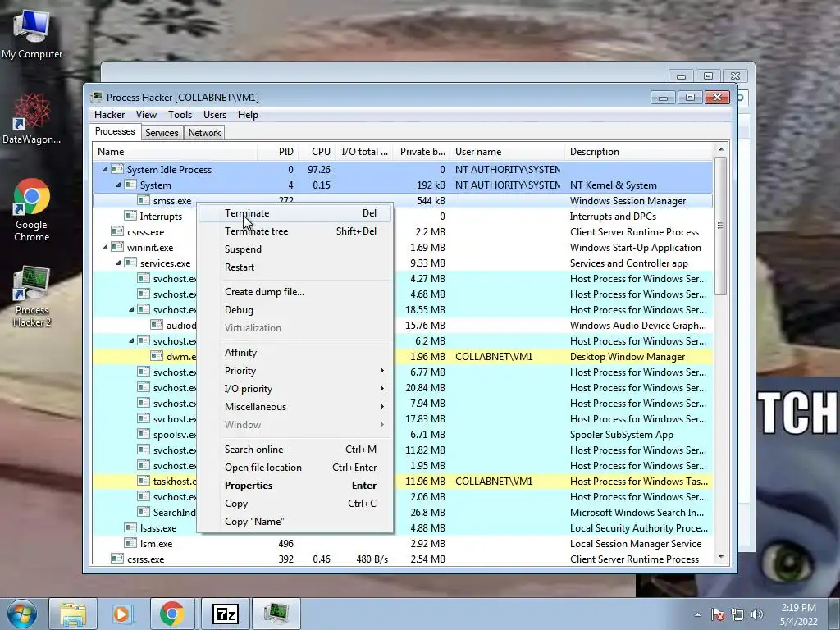840x630 pixels.
Task: Open DataWagon desktop shortcut
Action: (x=32, y=119)
